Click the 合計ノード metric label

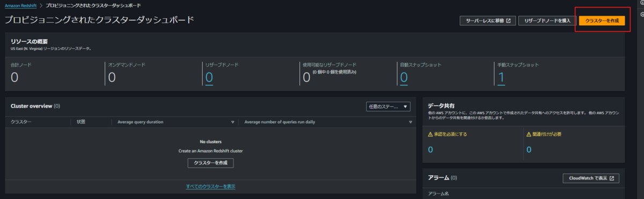21,65
